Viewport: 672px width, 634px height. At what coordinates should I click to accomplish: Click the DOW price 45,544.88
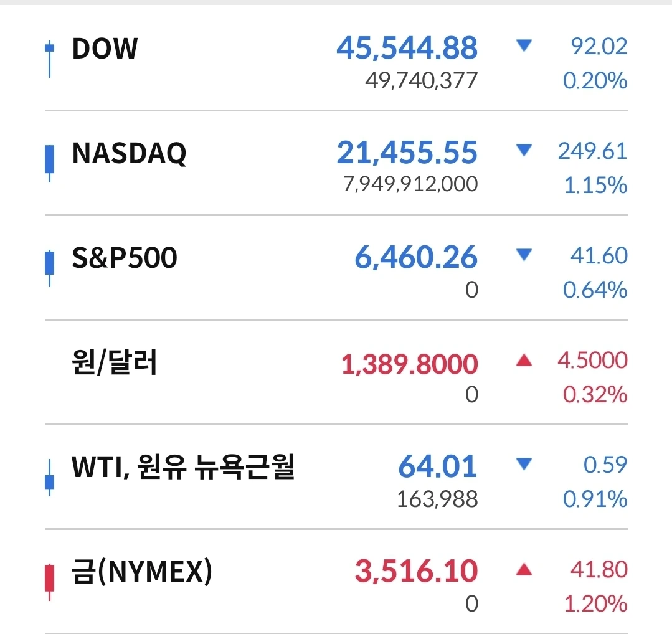click(407, 49)
